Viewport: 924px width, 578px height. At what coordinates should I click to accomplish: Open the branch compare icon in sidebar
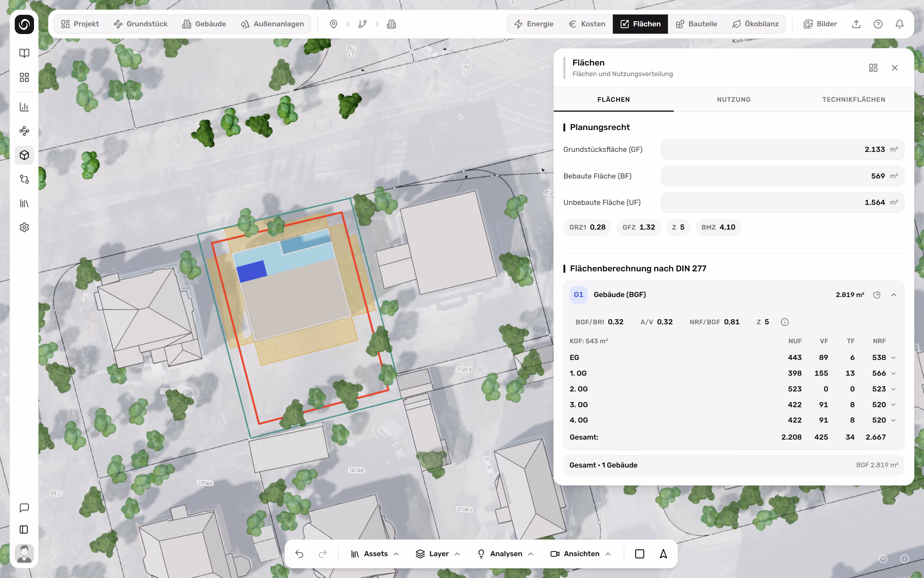tap(24, 179)
